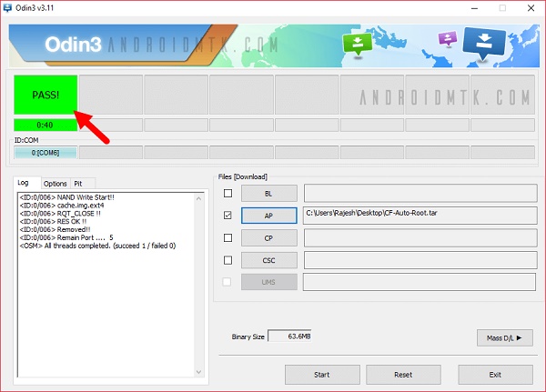
Task: Exit the Odin3 application
Action: pos(495,375)
